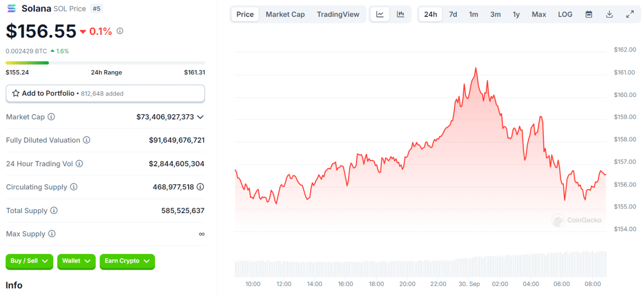Click info icon next to 468,977,518 value
644x294 pixels.
200,187
